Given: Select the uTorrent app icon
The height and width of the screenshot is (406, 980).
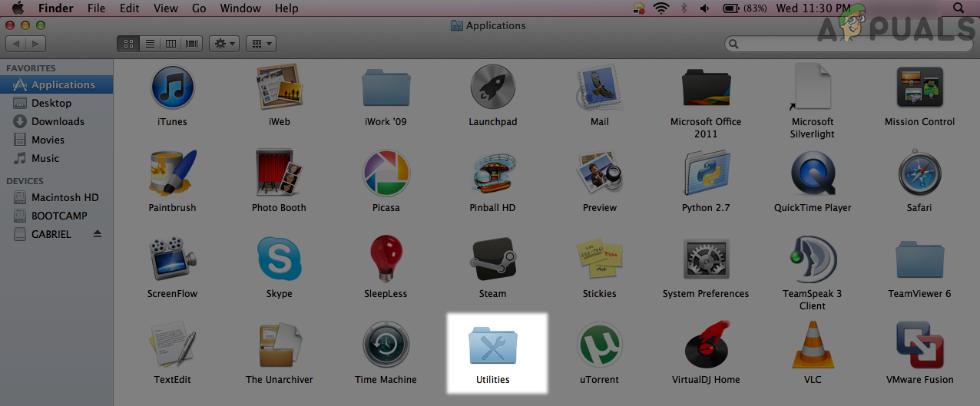Looking at the screenshot, I should pos(599,345).
